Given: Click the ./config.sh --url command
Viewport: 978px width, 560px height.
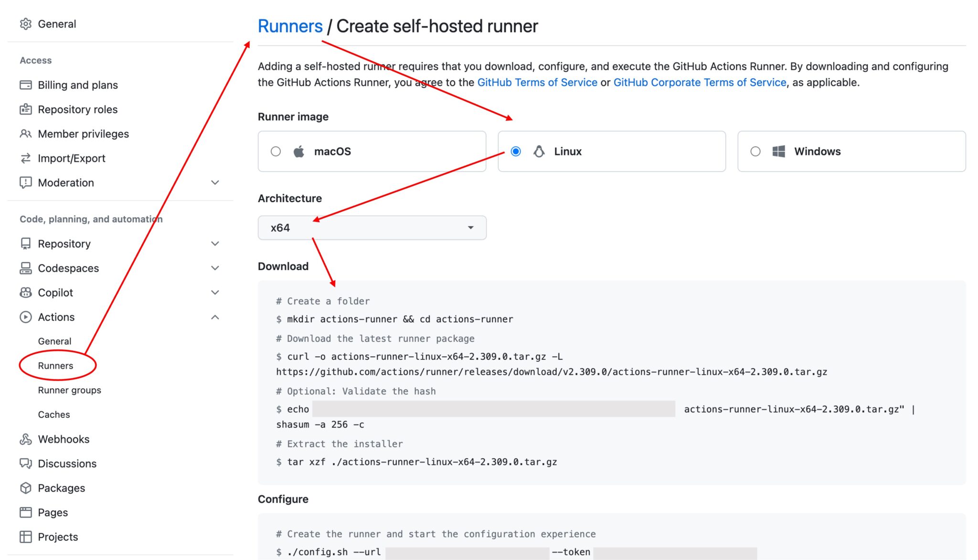Looking at the screenshot, I should (329, 552).
